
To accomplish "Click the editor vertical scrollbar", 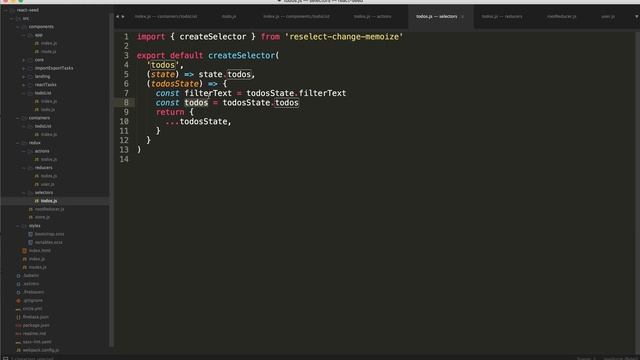I will tap(637, 192).
